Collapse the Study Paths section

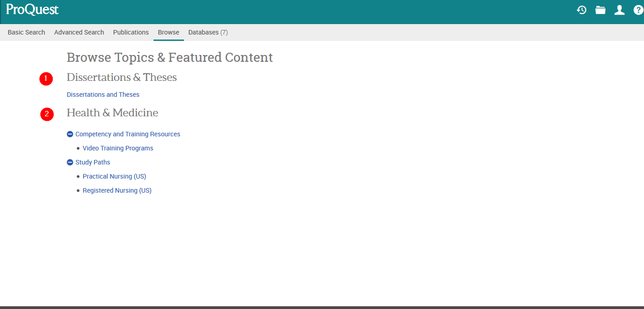[x=70, y=162]
